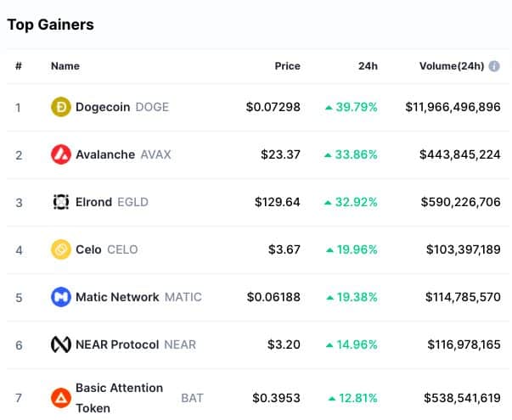Open the Elrond EGLD name link

click(x=112, y=202)
